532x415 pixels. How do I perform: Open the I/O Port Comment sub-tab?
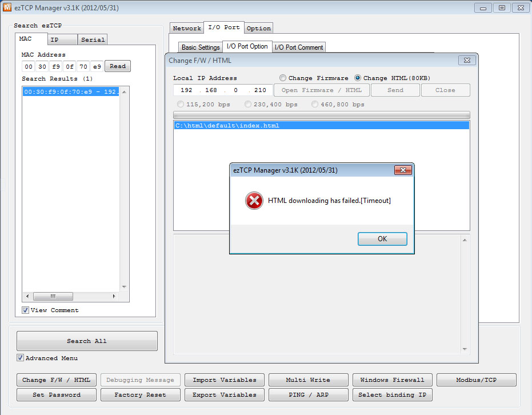point(299,47)
